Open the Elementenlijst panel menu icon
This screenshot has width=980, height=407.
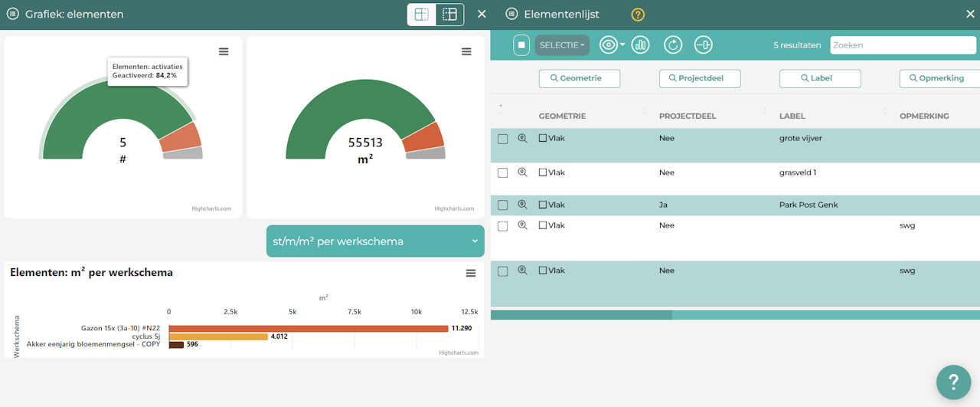(x=511, y=15)
